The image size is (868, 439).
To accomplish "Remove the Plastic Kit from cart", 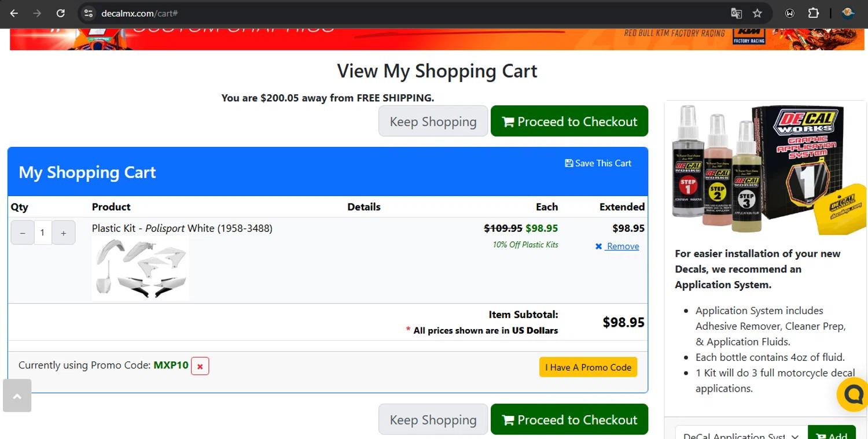I will (617, 246).
